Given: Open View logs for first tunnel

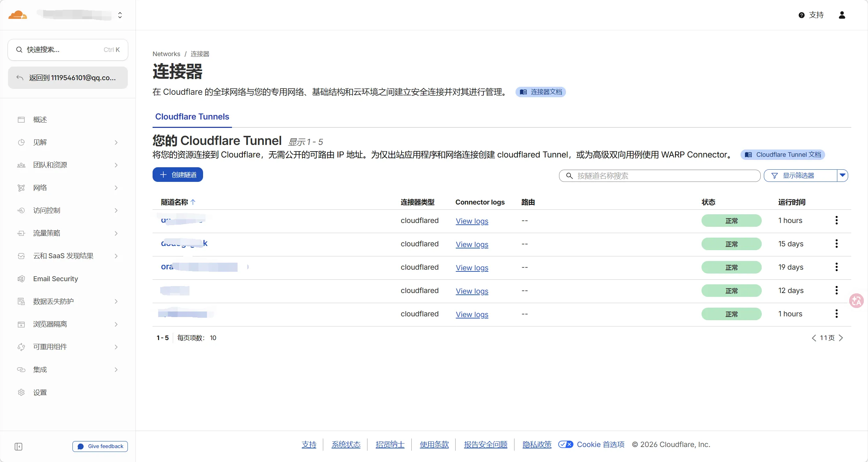Looking at the screenshot, I should pyautogui.click(x=472, y=221).
